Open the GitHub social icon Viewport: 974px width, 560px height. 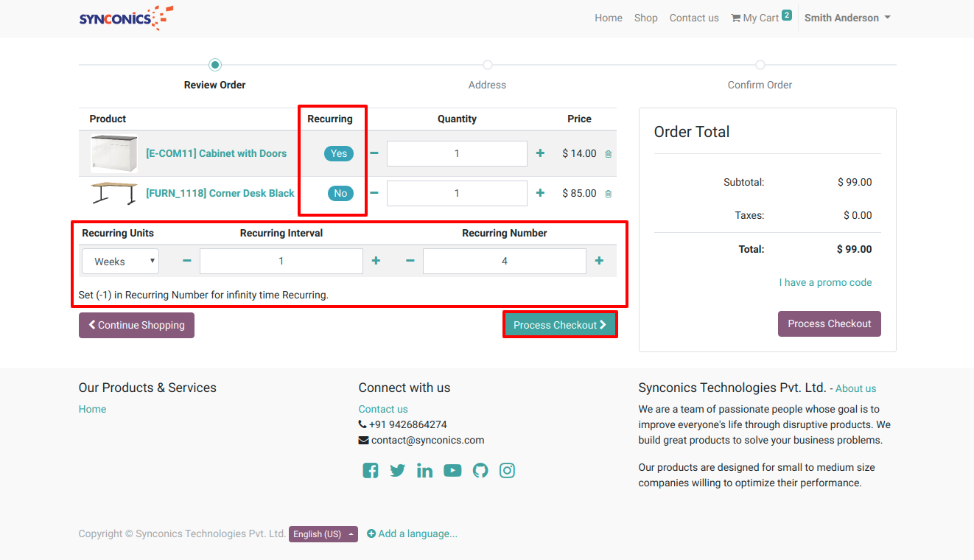480,470
